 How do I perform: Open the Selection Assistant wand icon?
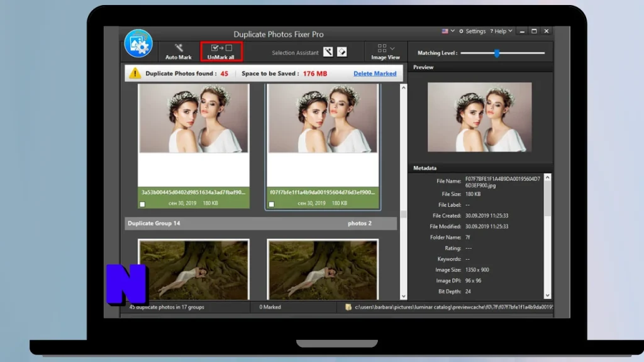point(328,52)
